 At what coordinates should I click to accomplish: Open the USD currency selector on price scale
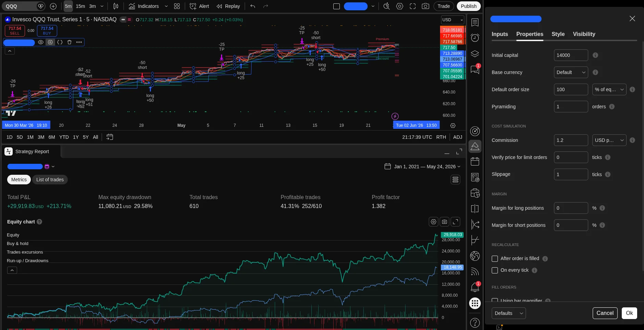pos(452,20)
